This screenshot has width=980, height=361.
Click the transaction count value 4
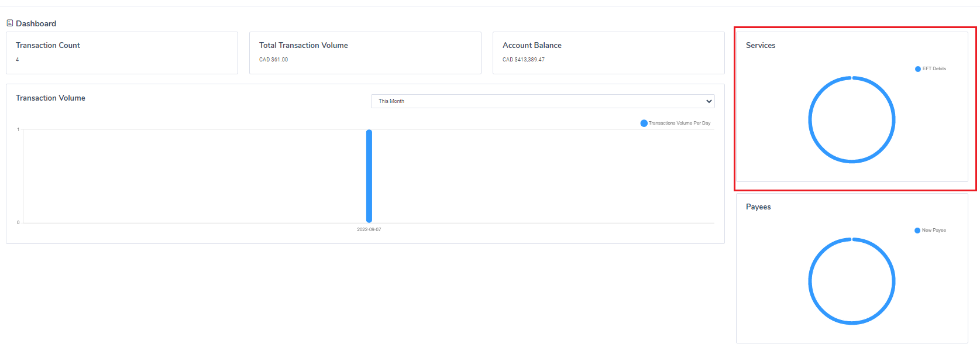18,60
